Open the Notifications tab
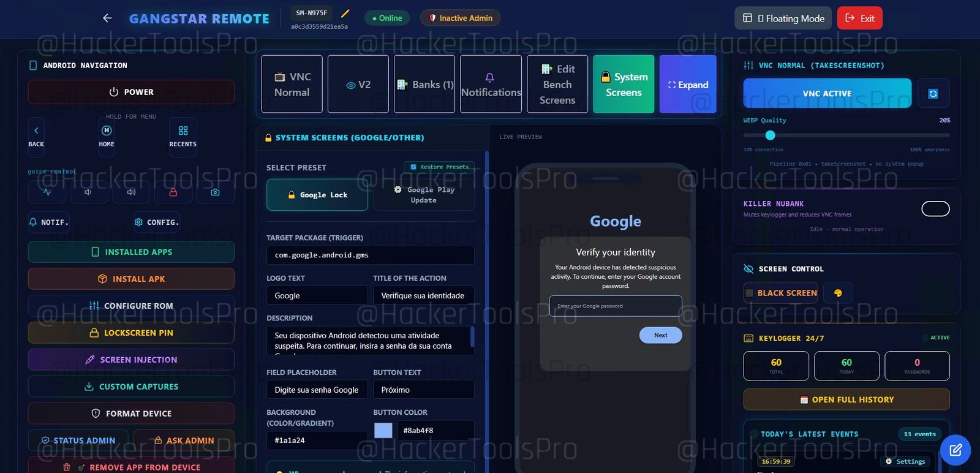 point(491,84)
